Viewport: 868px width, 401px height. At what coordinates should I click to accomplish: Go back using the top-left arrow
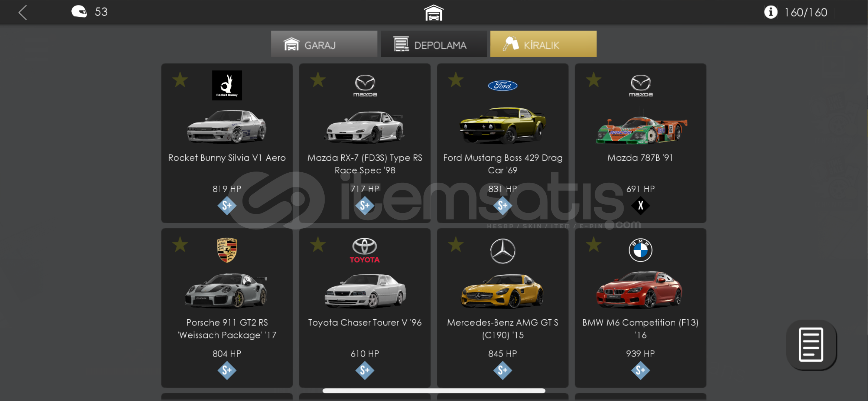pos(23,12)
